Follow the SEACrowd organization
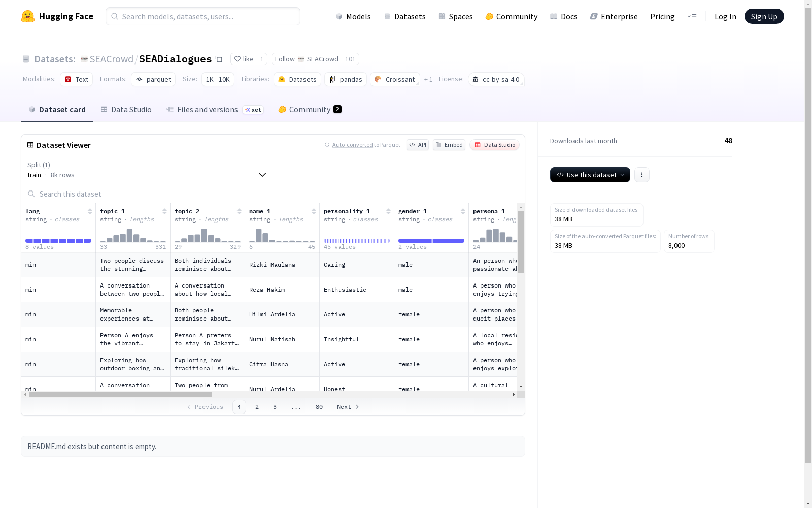The width and height of the screenshot is (812, 508). tap(307, 59)
